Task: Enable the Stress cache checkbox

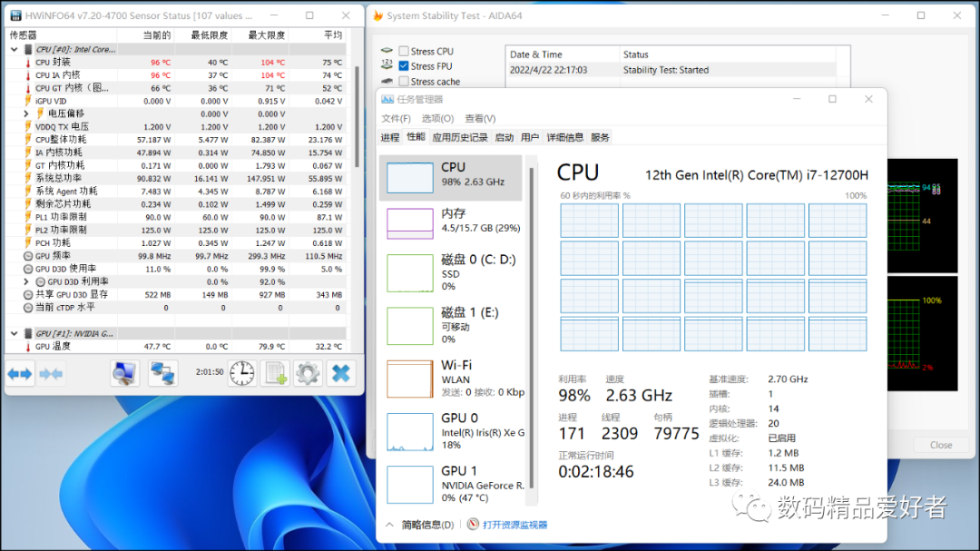Action: [x=404, y=82]
